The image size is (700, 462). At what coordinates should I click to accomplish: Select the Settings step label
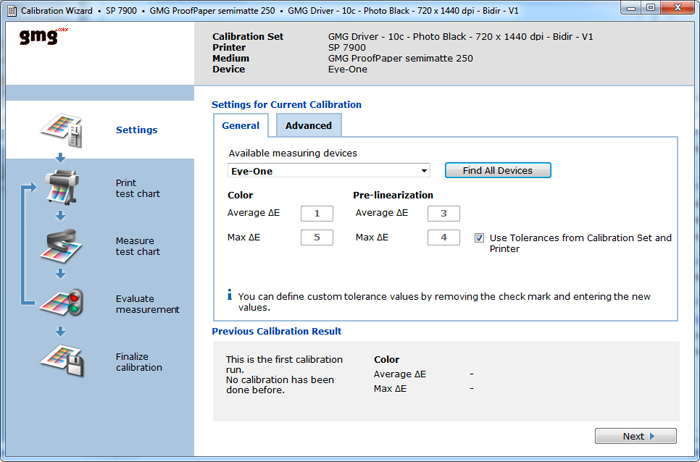click(x=137, y=130)
